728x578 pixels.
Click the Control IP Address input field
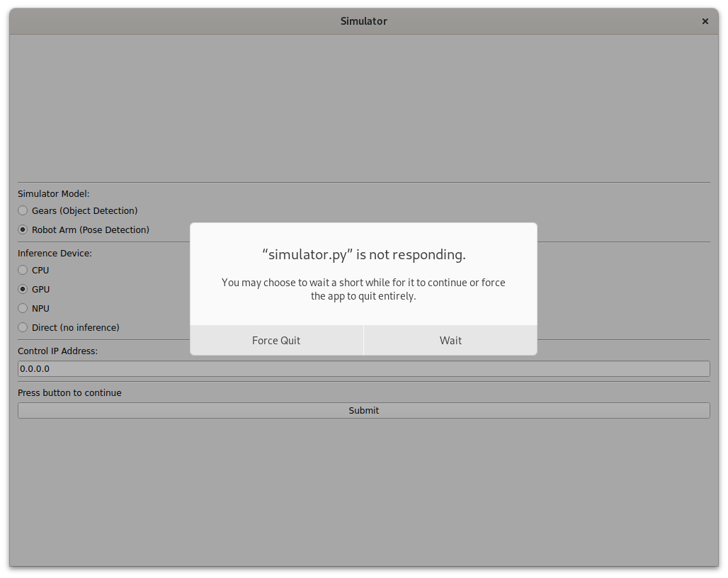tap(363, 369)
